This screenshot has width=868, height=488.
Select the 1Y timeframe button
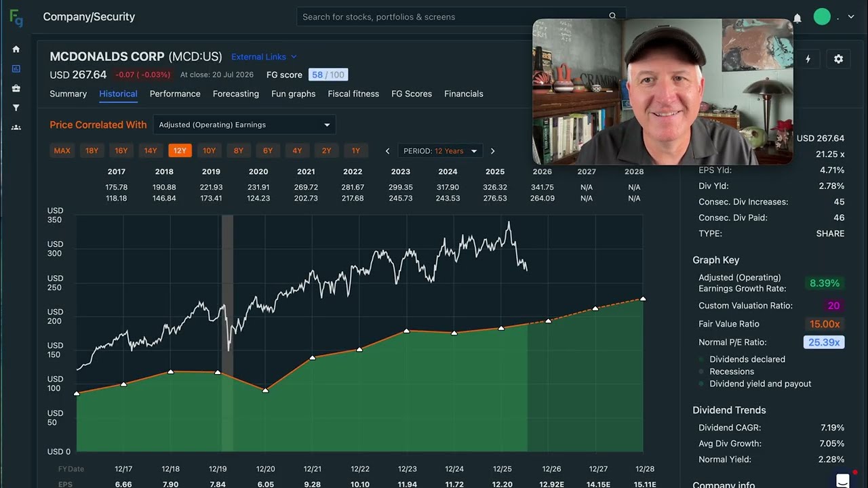click(356, 150)
